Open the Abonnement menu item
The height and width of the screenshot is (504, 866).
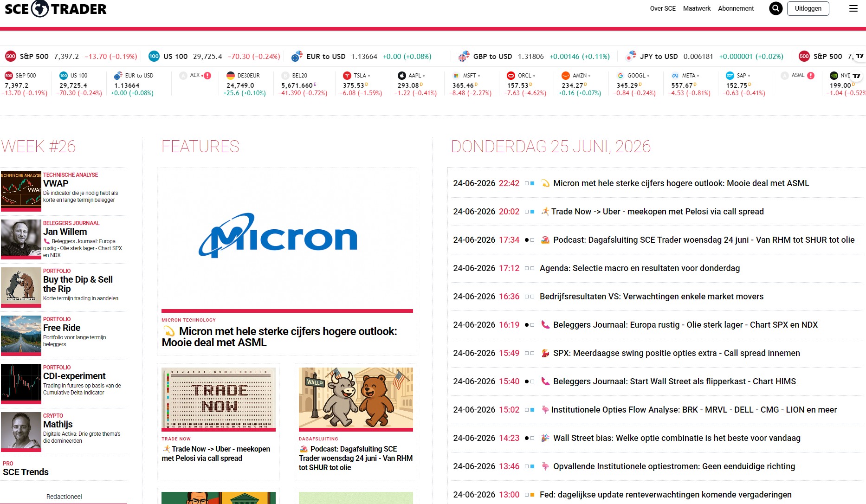tap(736, 8)
